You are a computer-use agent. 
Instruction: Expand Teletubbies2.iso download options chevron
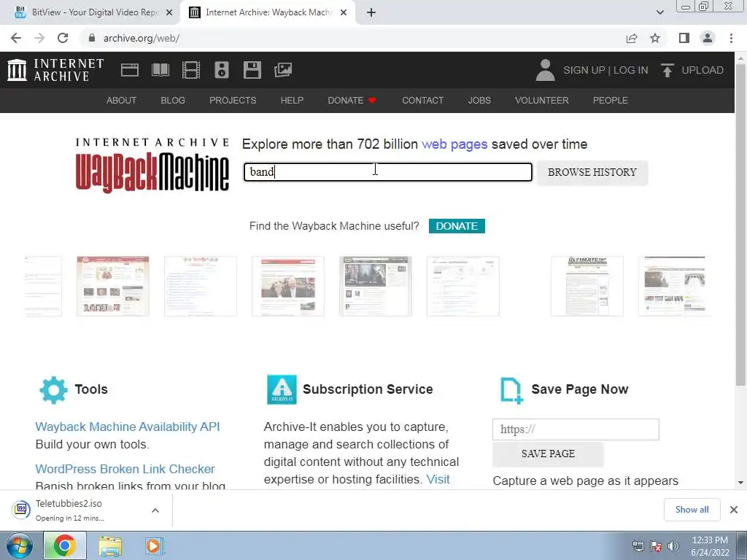point(155,510)
